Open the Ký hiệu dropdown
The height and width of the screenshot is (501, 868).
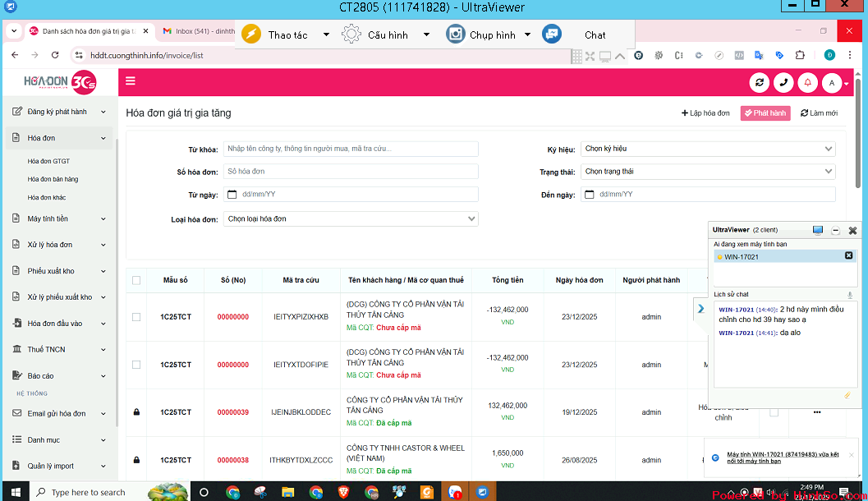tap(708, 149)
